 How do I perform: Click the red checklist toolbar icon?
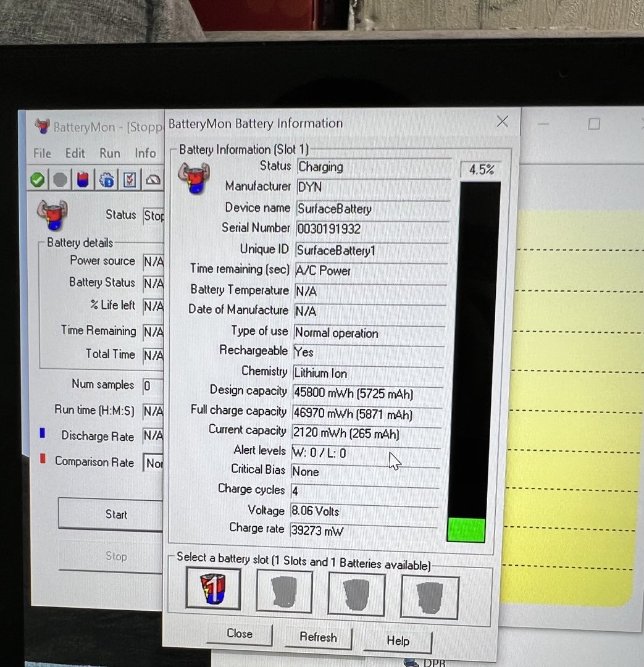point(130,180)
